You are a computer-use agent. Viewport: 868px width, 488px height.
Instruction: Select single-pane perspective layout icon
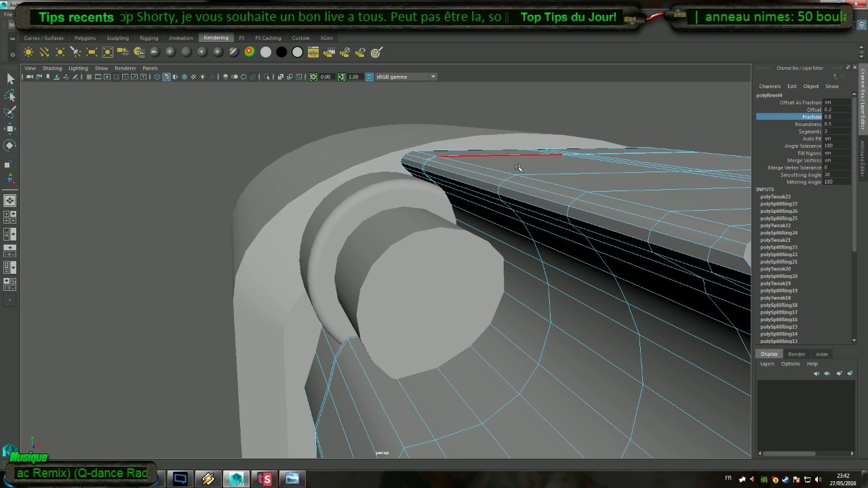[10, 201]
